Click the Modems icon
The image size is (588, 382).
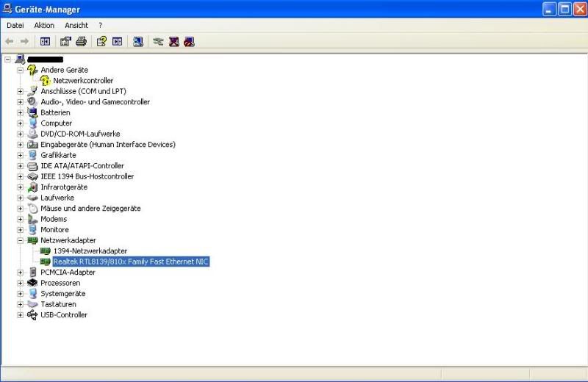[32, 219]
